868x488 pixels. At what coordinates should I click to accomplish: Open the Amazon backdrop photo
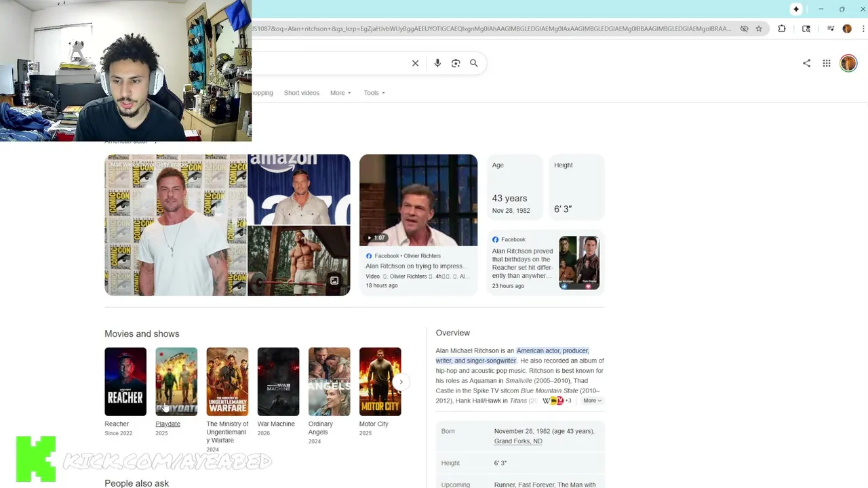tap(299, 189)
